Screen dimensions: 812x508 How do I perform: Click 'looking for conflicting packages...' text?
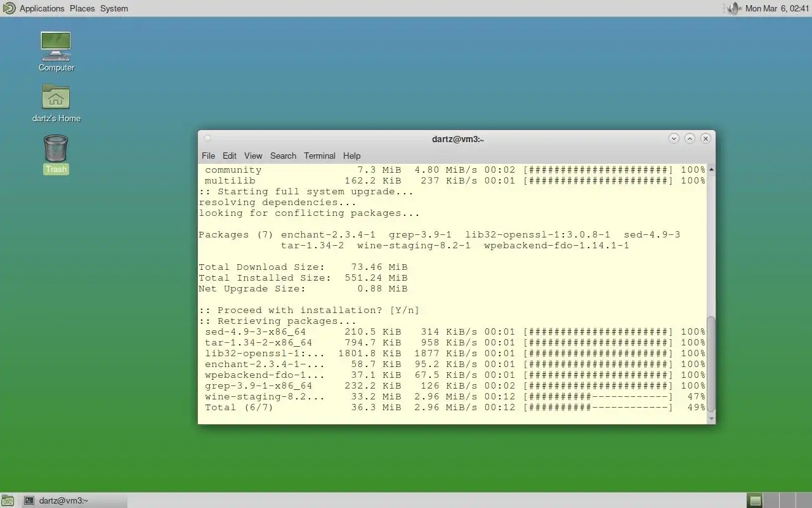coord(309,213)
